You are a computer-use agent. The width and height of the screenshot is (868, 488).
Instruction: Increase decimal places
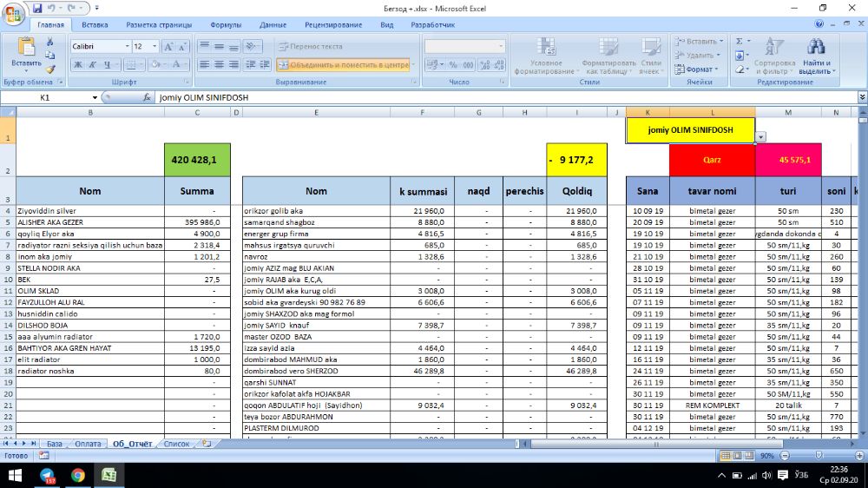pyautogui.click(x=485, y=65)
